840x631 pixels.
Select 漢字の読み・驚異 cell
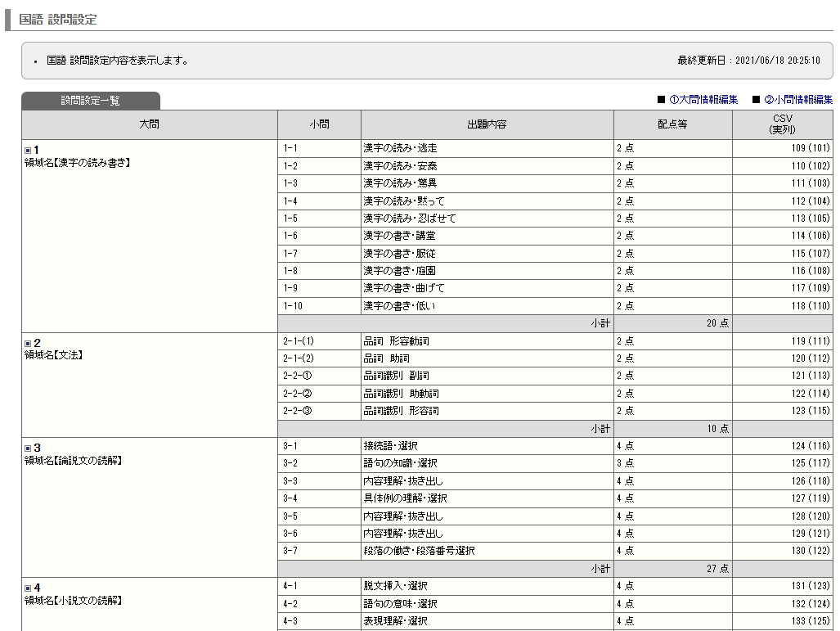point(487,183)
